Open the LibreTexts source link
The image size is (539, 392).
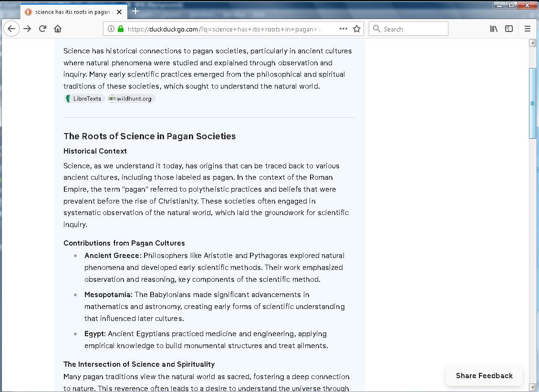click(x=84, y=99)
